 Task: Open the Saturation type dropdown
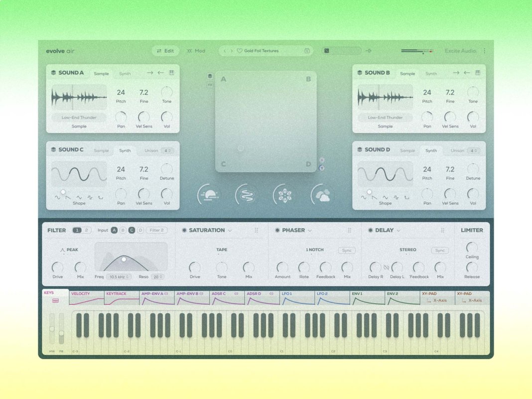point(229,230)
